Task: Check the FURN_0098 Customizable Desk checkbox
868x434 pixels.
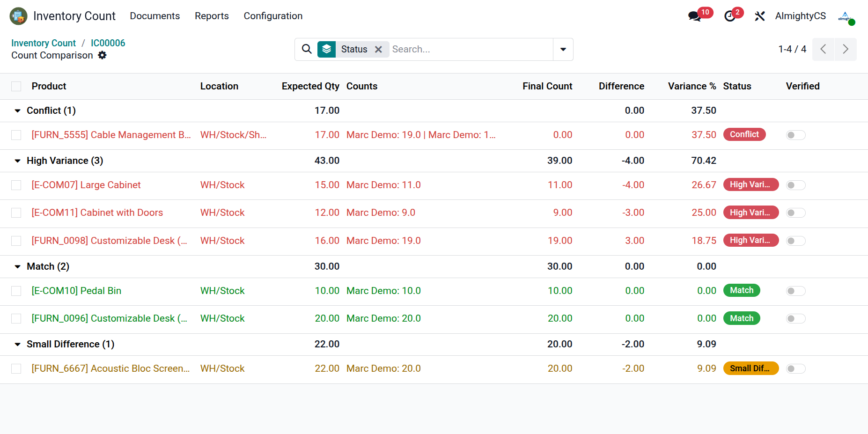Action: click(16, 241)
